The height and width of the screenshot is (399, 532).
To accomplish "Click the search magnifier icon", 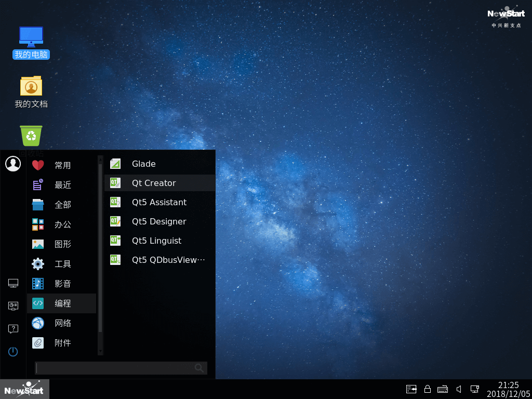I will tap(199, 368).
